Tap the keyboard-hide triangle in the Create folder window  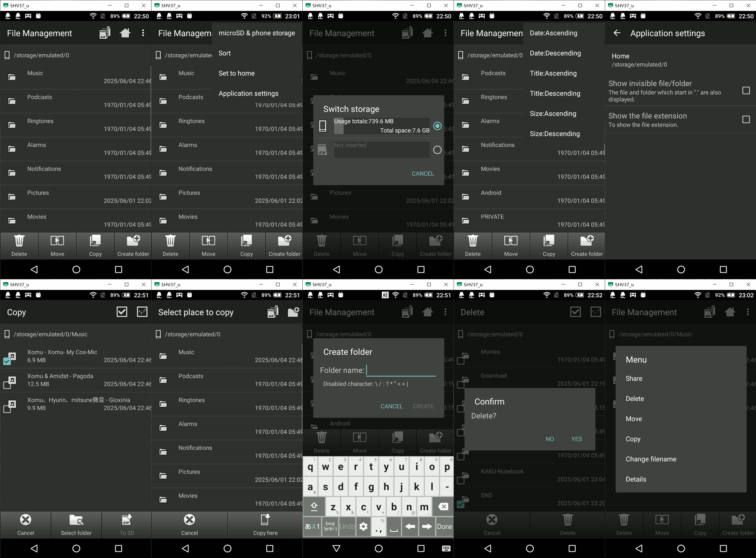click(x=336, y=548)
